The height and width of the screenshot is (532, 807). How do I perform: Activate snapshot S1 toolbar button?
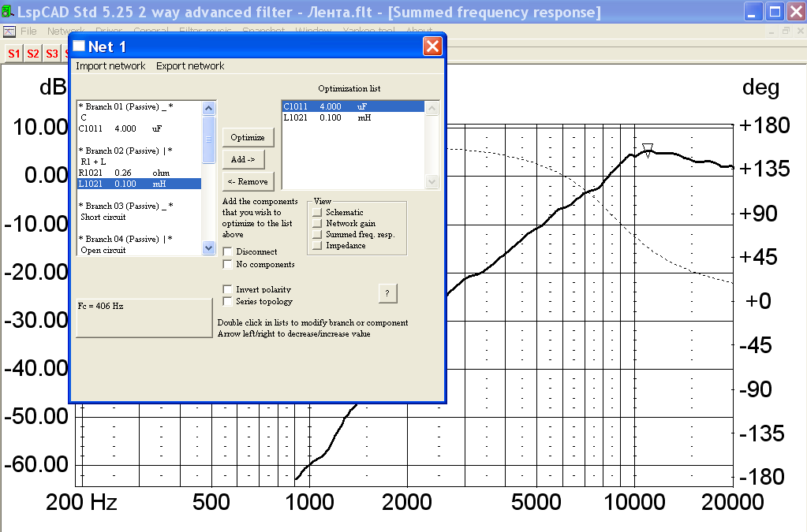coord(14,54)
